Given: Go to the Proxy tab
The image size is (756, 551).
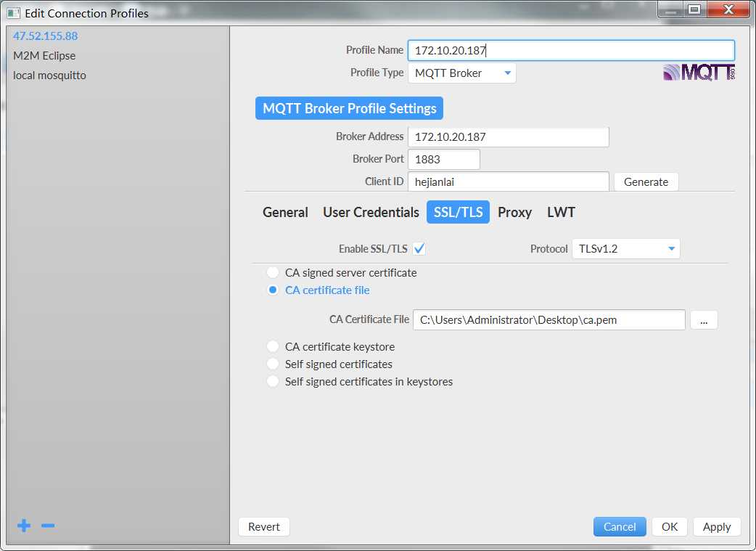Looking at the screenshot, I should (514, 212).
